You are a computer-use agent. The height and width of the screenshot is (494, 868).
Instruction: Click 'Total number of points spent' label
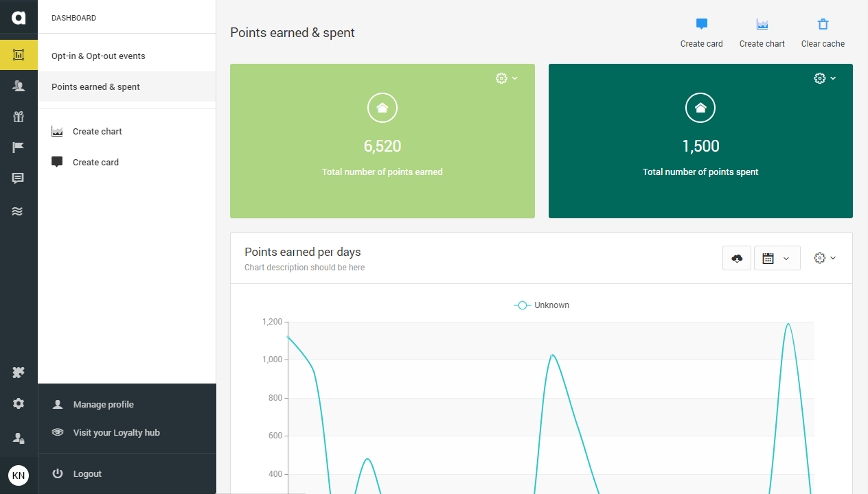click(x=700, y=172)
